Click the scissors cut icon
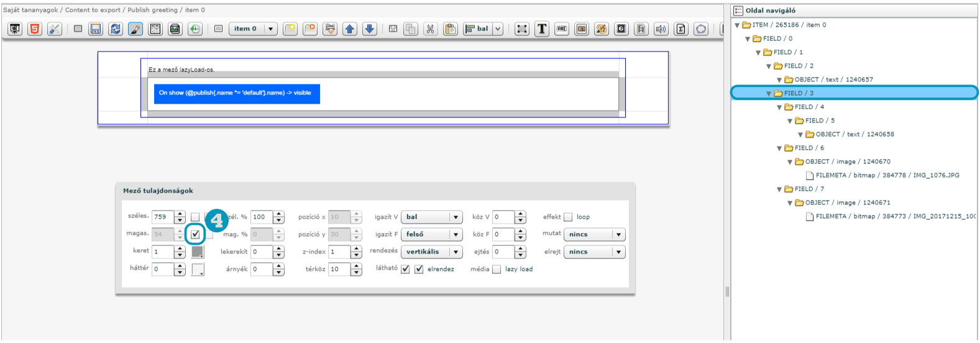 (429, 29)
